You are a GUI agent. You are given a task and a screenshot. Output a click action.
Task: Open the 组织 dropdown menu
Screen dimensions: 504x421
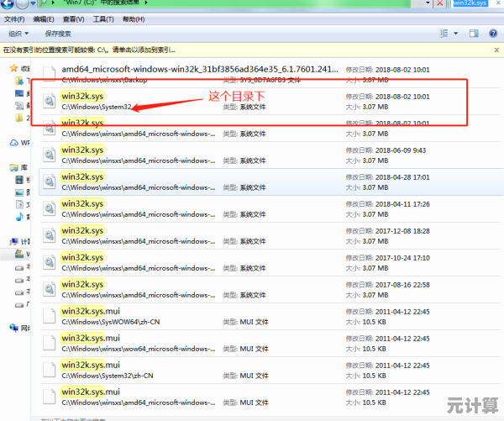click(18, 34)
